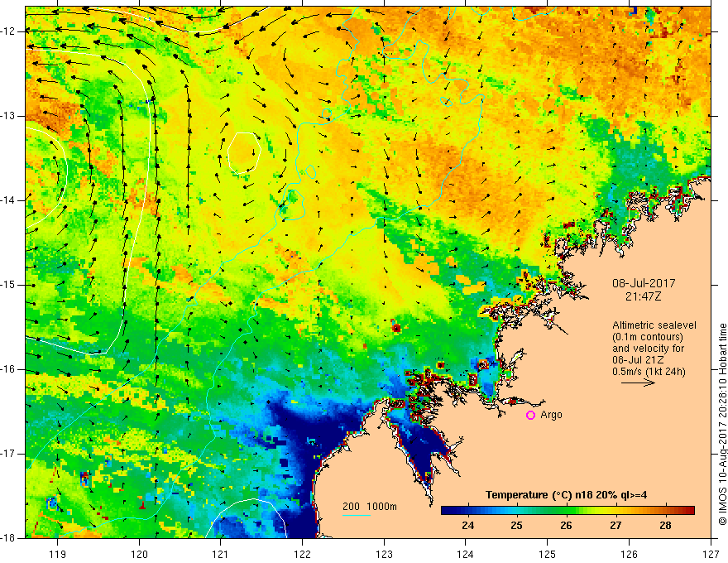
Task: Click the latitude axis label '-16'
Action: pyautogui.click(x=8, y=369)
